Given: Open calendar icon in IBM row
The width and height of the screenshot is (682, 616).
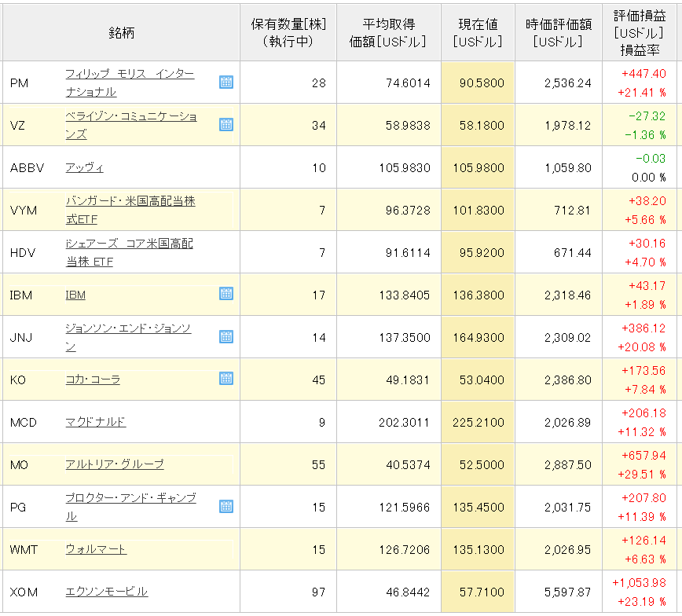Looking at the screenshot, I should 226,294.
